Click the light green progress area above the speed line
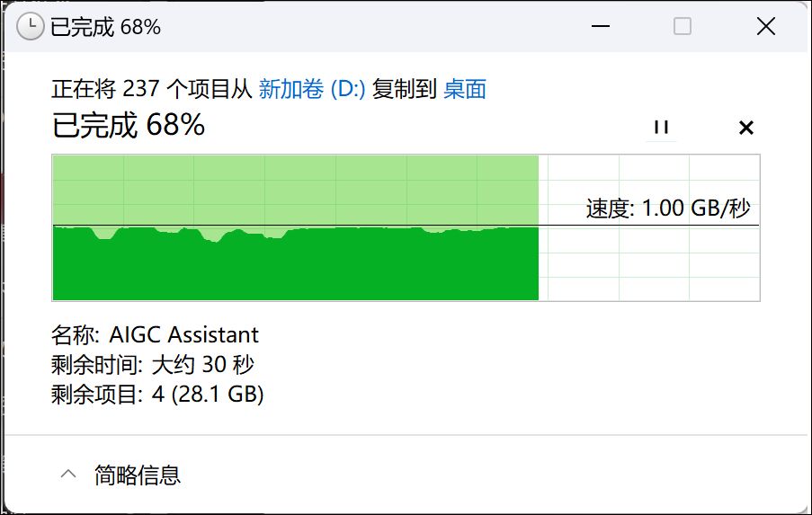The width and height of the screenshot is (812, 515). click(x=295, y=189)
